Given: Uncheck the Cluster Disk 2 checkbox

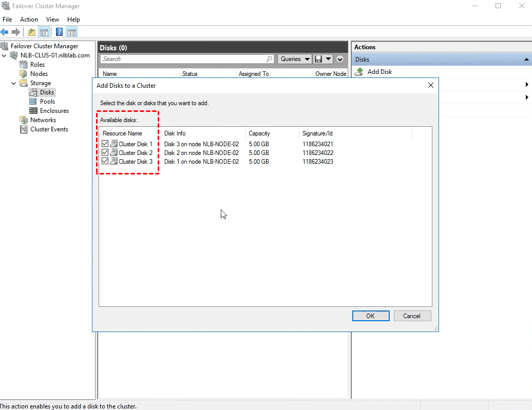Looking at the screenshot, I should tap(105, 152).
